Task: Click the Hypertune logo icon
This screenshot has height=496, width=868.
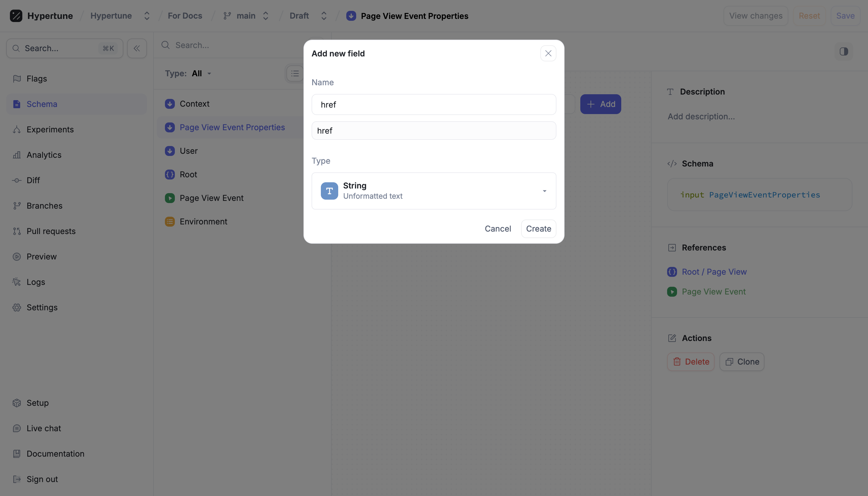Action: 16,16
